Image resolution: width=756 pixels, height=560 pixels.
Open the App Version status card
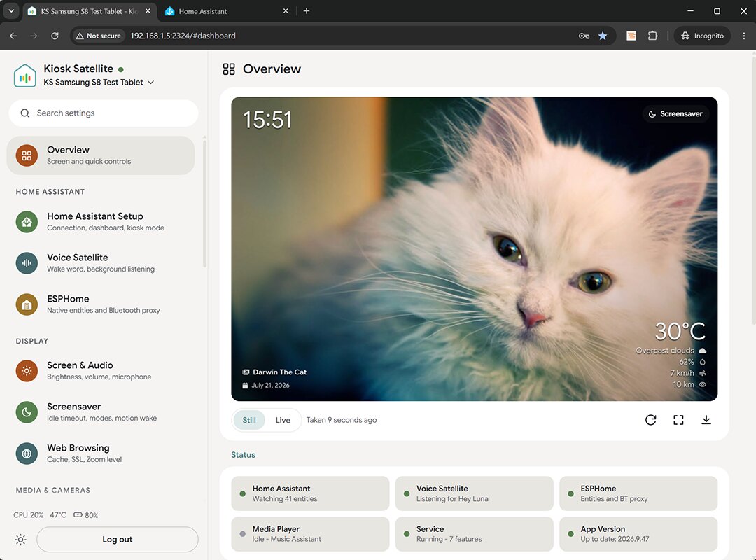tap(638, 534)
